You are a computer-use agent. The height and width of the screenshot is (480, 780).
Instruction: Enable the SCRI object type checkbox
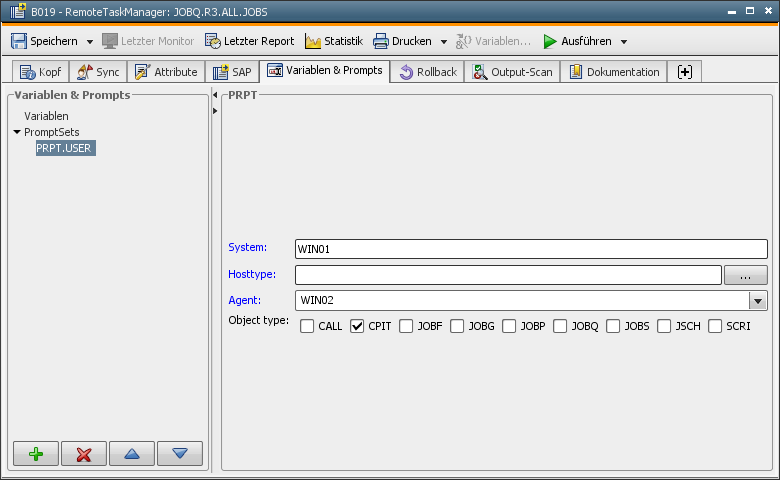click(x=715, y=326)
